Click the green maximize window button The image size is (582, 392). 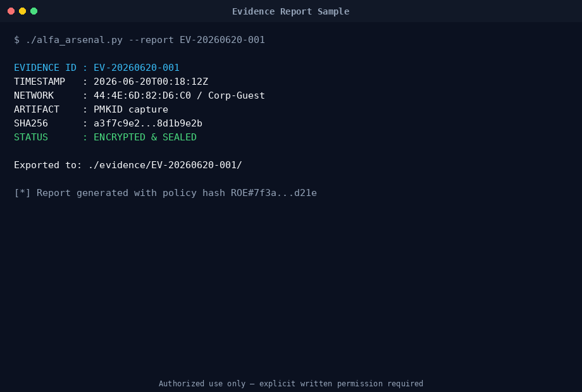(34, 11)
